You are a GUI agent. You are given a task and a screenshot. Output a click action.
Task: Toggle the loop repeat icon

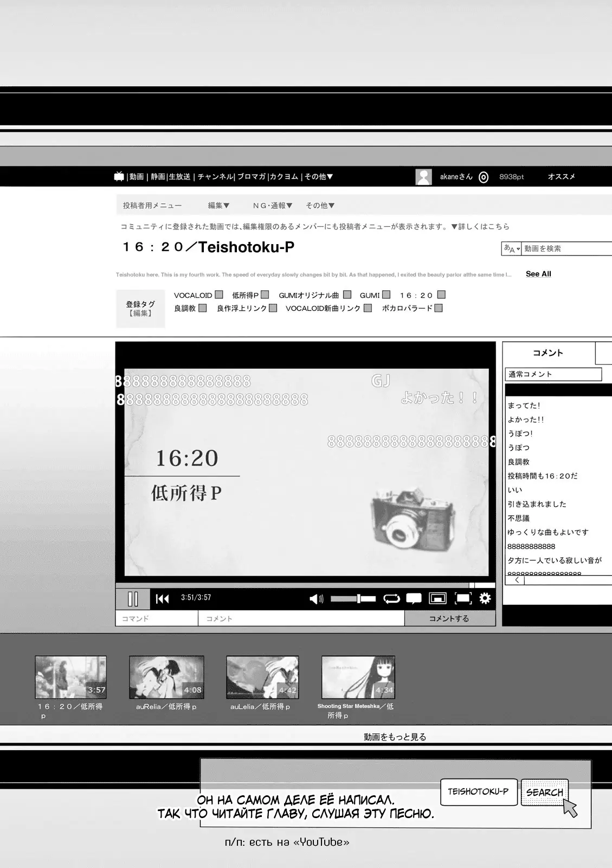click(391, 599)
